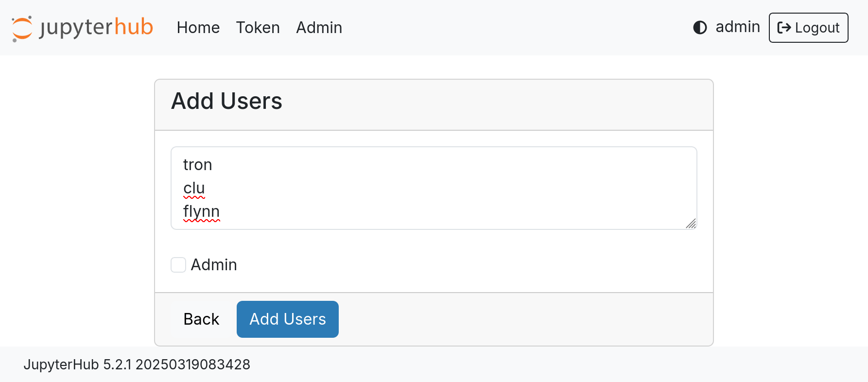Log out with the Logout button
Image resolution: width=868 pixels, height=382 pixels.
[x=809, y=28]
